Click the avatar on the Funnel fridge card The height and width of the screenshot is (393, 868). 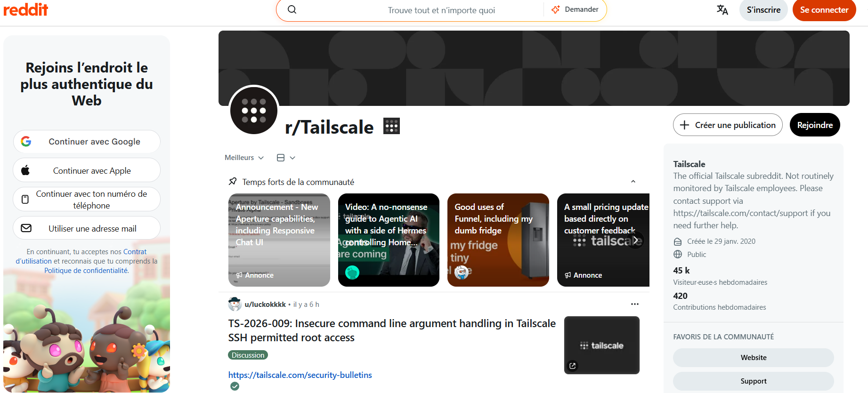[462, 272]
